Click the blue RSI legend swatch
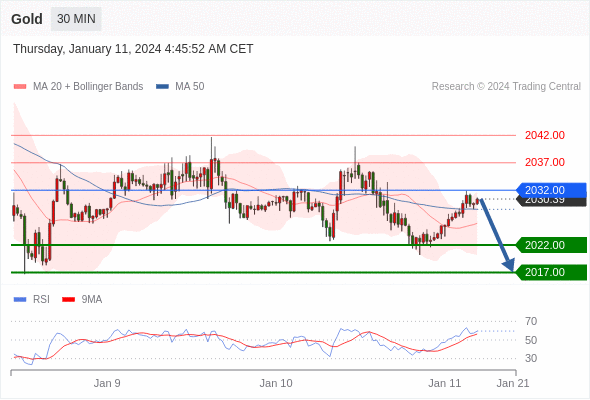The width and height of the screenshot is (590, 400). [20, 300]
